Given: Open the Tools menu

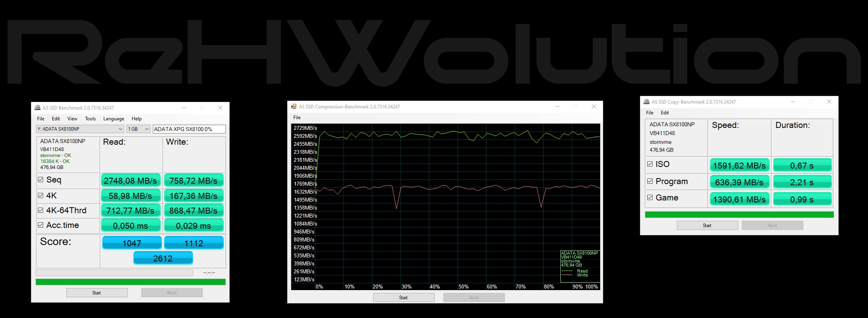Looking at the screenshot, I should pyautogui.click(x=90, y=119).
